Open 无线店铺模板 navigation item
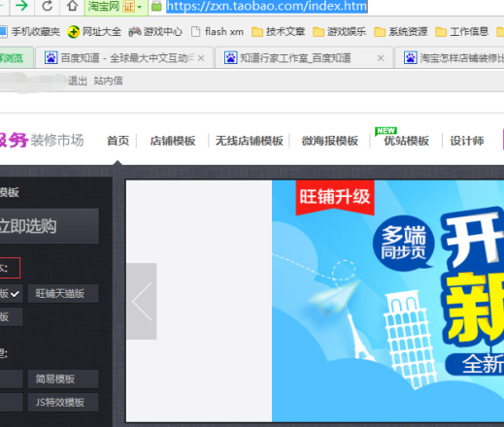The height and width of the screenshot is (427, 504). (250, 141)
